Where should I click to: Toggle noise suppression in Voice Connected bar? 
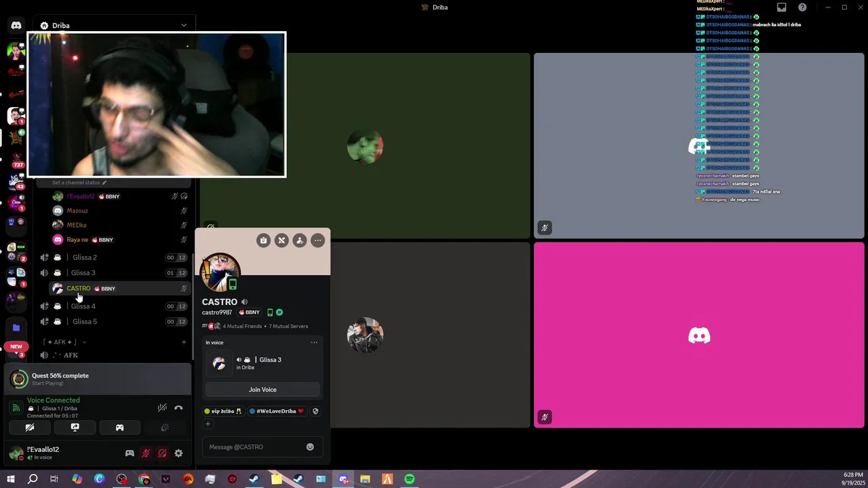click(x=162, y=407)
